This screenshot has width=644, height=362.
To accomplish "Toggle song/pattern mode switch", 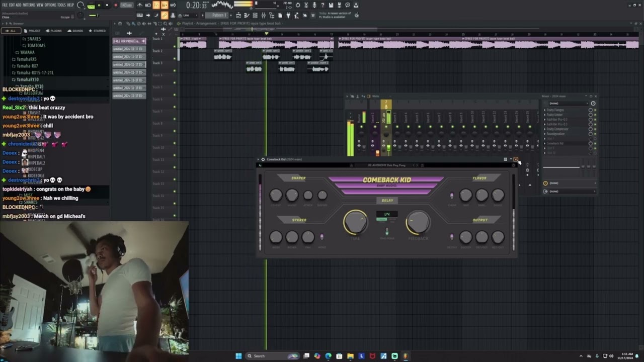I will coord(91,6).
